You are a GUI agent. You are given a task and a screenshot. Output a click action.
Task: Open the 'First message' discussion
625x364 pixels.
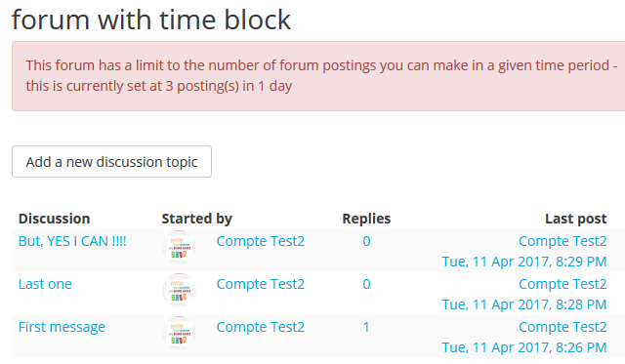click(62, 327)
